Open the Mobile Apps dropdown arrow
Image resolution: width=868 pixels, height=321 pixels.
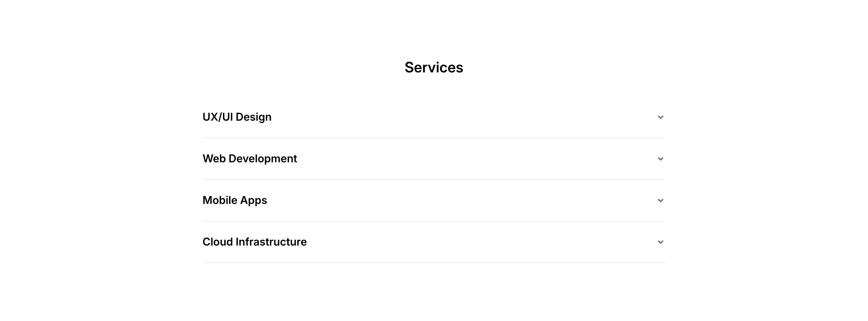coord(660,200)
